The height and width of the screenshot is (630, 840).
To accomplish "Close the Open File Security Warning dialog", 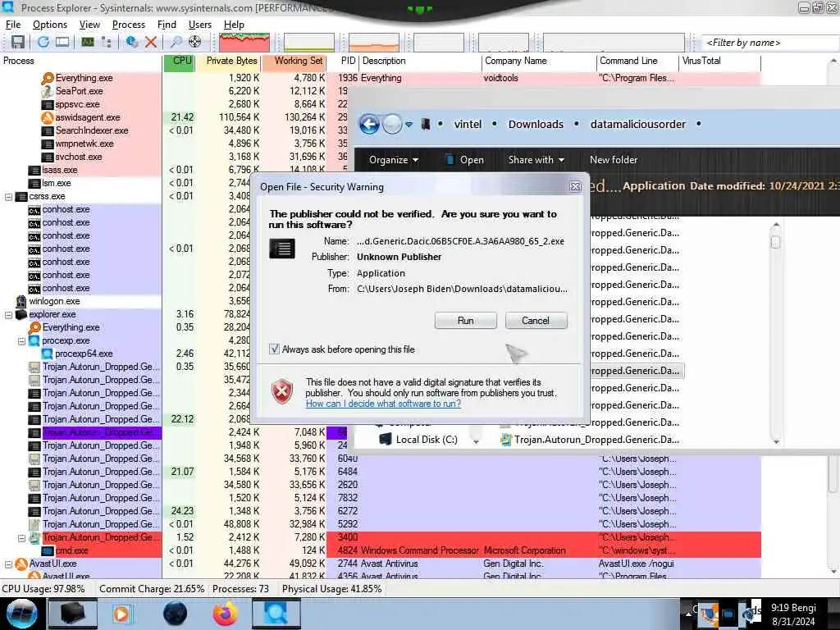I will pyautogui.click(x=575, y=186).
